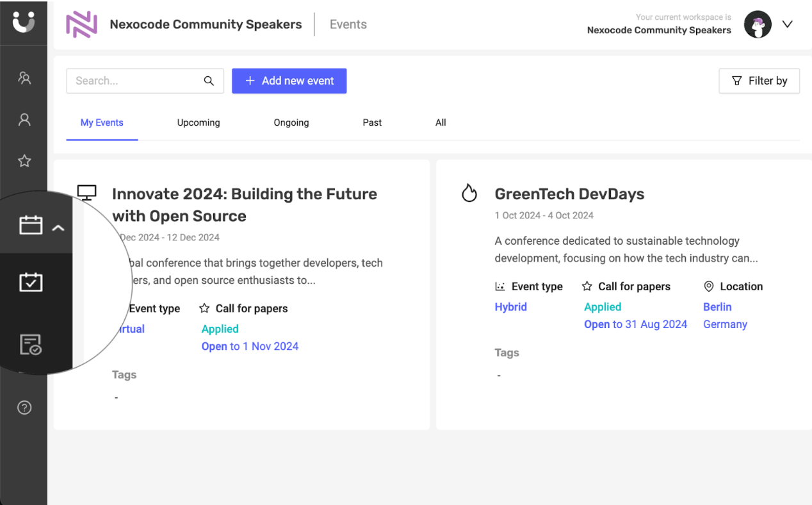Open the help question mark icon
The height and width of the screenshot is (505, 812).
24,408
